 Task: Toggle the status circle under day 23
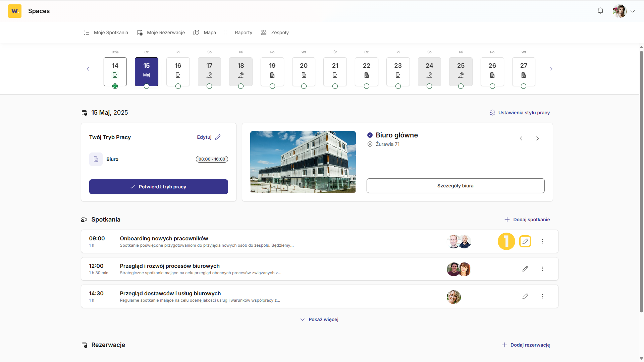[x=398, y=86]
